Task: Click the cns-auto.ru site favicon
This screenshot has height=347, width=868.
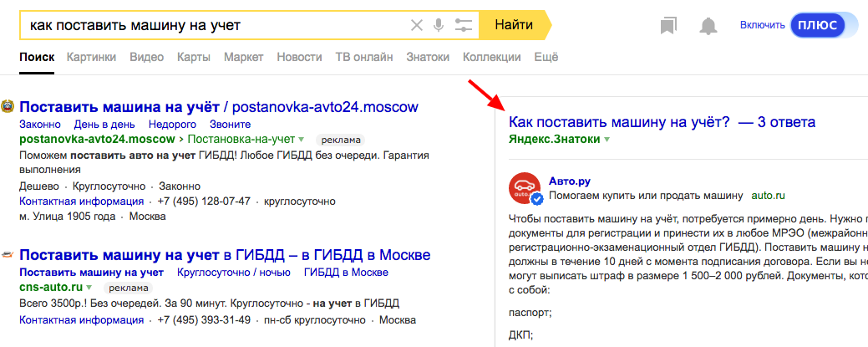Action: 8,255
